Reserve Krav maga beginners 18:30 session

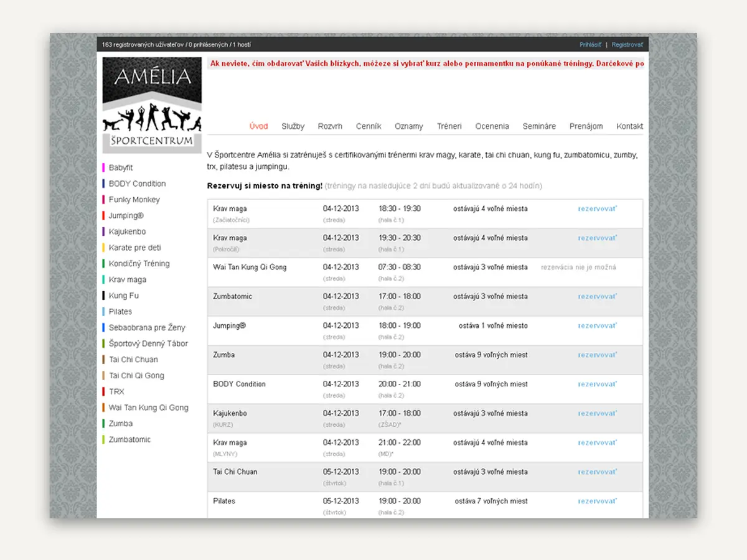[x=598, y=208]
